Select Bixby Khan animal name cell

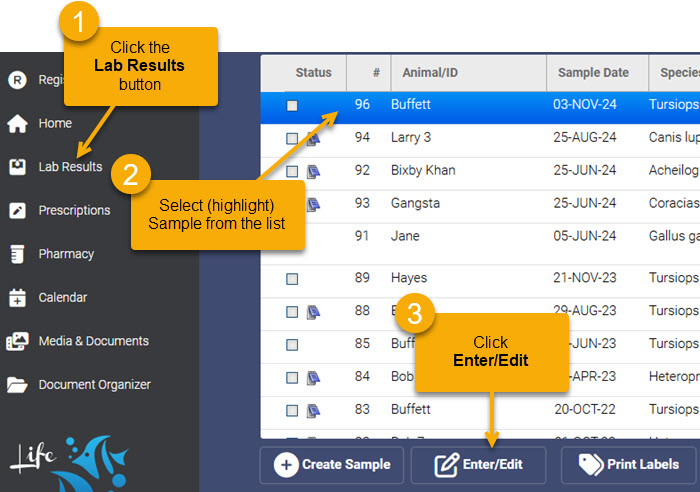click(423, 170)
